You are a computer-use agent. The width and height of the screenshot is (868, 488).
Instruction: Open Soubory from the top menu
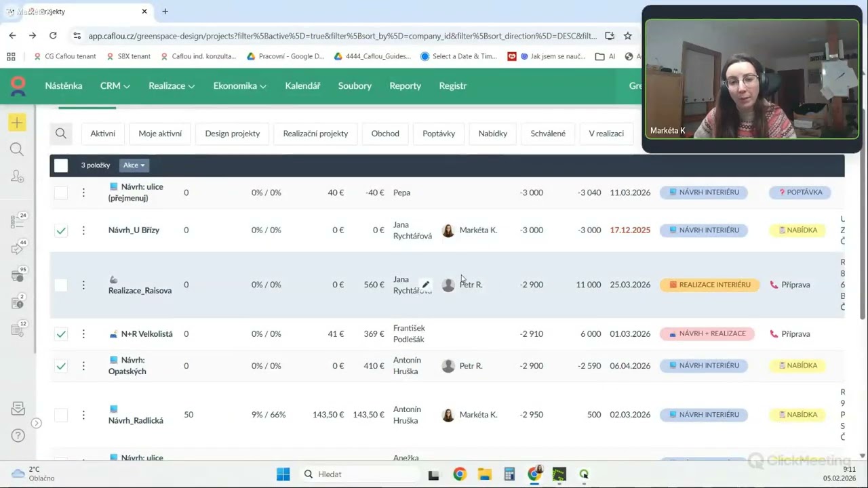355,85
